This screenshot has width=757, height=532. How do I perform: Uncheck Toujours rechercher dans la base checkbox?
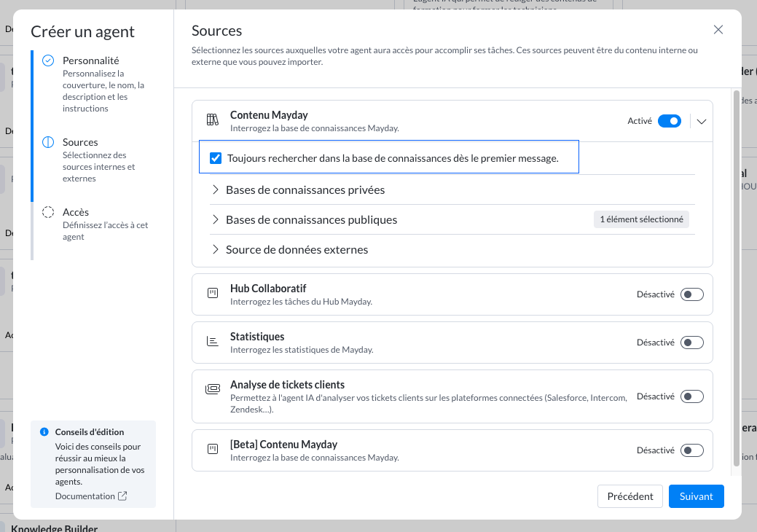click(216, 158)
